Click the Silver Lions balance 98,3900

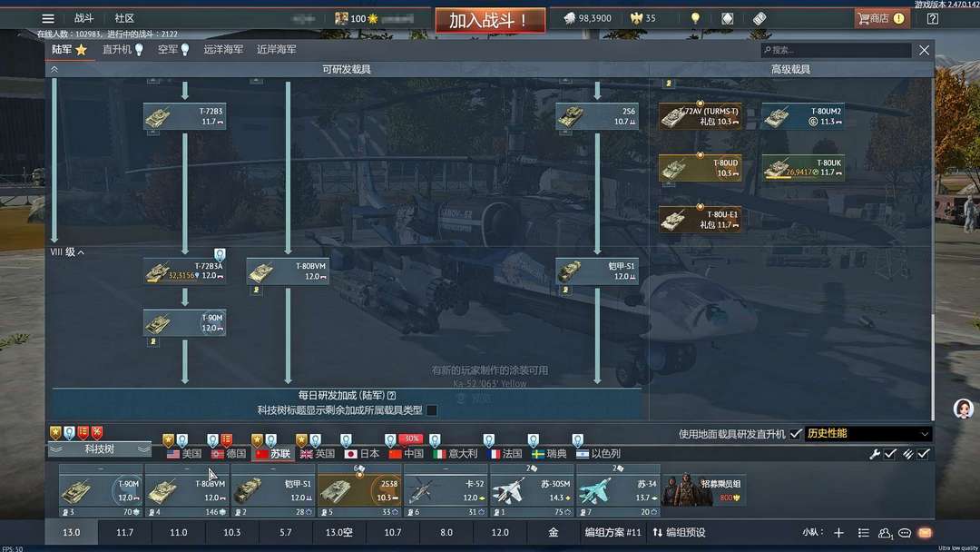(x=587, y=18)
